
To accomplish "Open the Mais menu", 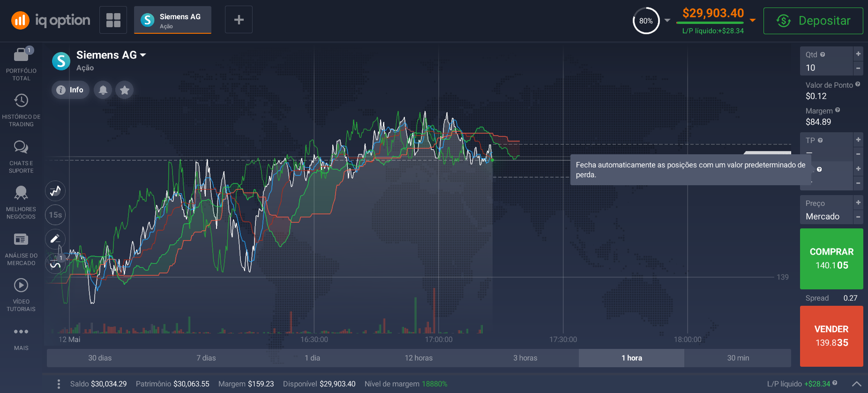I will click(x=21, y=339).
